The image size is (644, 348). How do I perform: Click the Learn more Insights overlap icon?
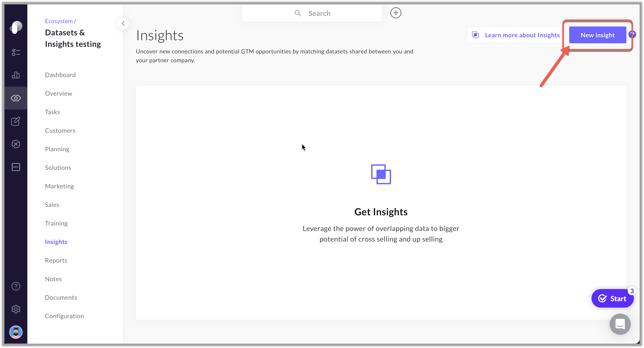click(x=475, y=35)
